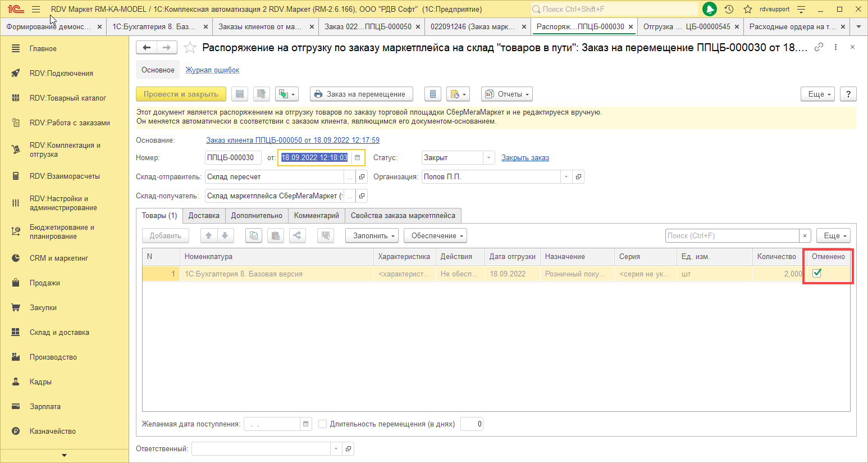Expand the Отчеты dropdown button
868x463 pixels.
click(506, 94)
